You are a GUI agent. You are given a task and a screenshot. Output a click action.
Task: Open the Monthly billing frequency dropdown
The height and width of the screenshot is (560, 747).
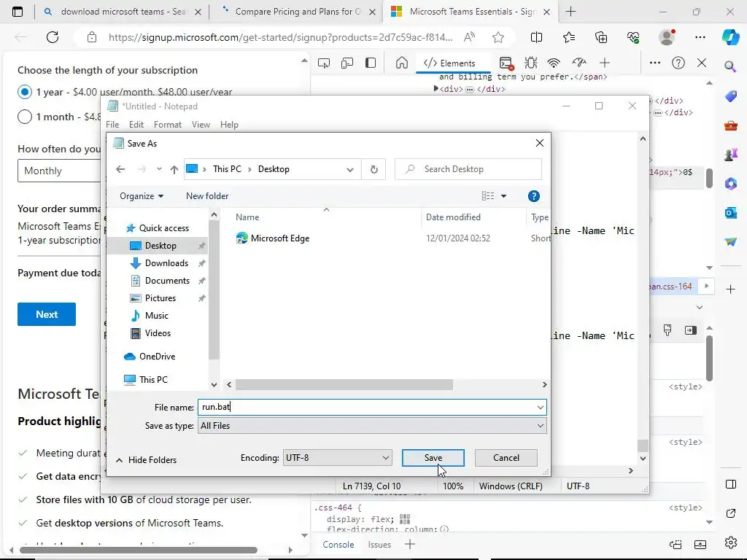(x=60, y=171)
